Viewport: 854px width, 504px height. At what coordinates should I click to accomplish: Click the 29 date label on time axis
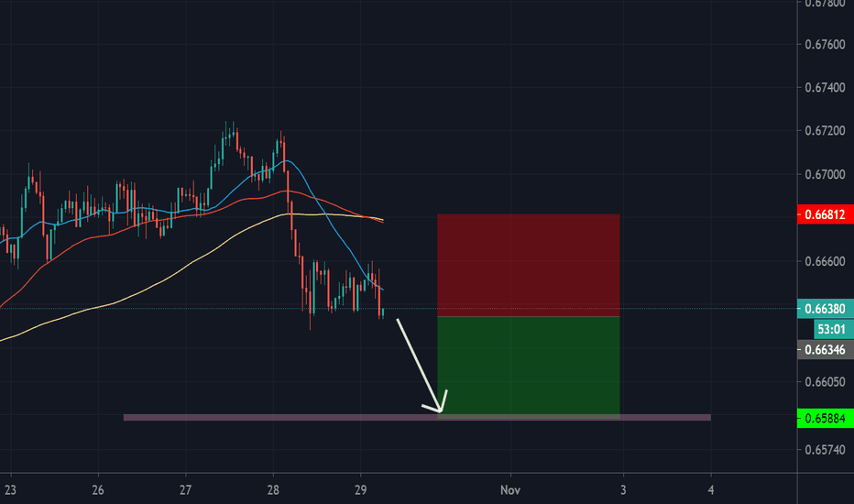click(x=360, y=490)
